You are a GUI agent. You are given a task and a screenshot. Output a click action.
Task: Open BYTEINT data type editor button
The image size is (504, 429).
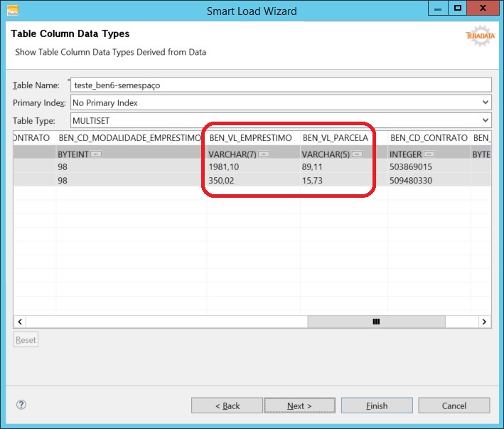(x=95, y=154)
